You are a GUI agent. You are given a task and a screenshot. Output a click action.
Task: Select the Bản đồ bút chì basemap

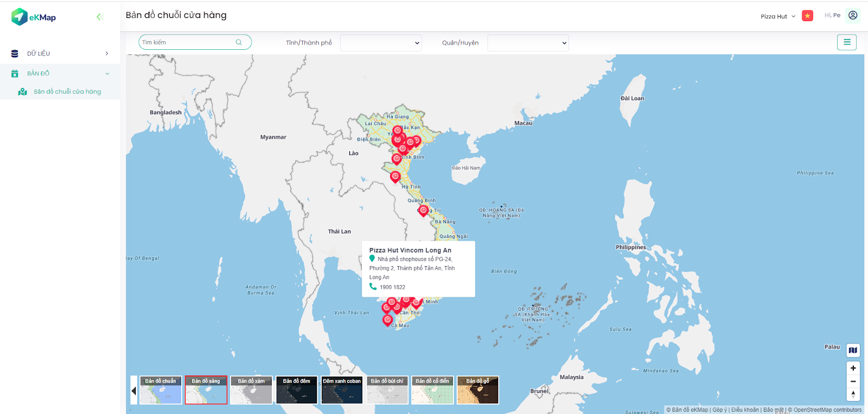(x=387, y=390)
